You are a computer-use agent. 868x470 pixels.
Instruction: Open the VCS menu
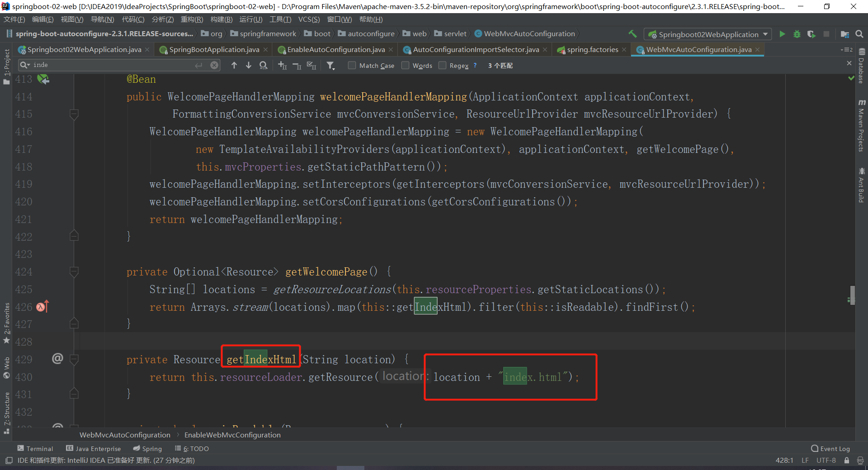pos(308,19)
